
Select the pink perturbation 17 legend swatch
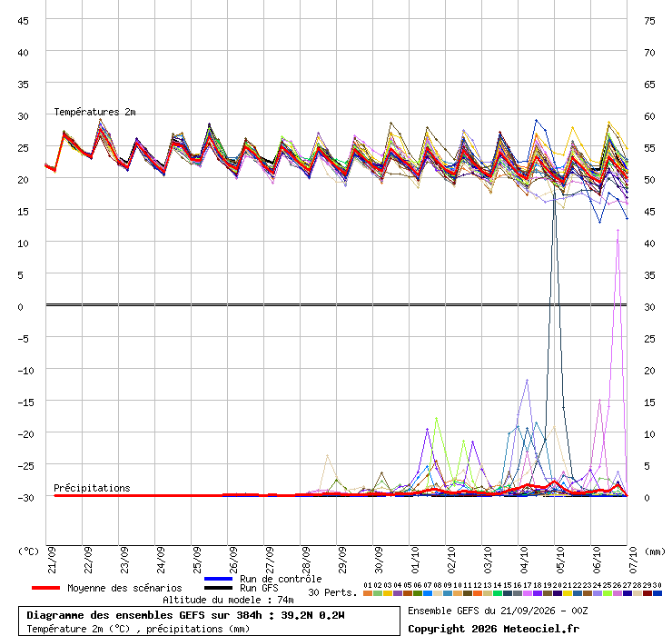click(x=528, y=593)
